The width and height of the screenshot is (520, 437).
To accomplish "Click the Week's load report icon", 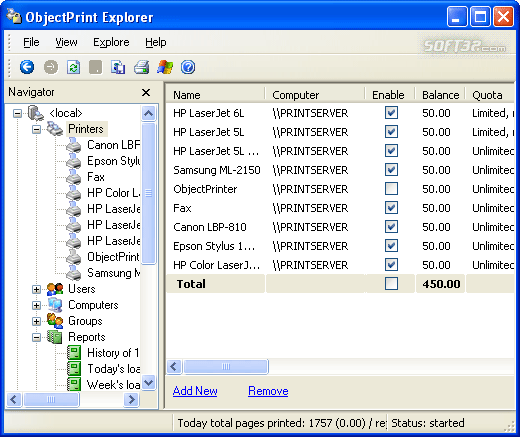I will [x=74, y=384].
